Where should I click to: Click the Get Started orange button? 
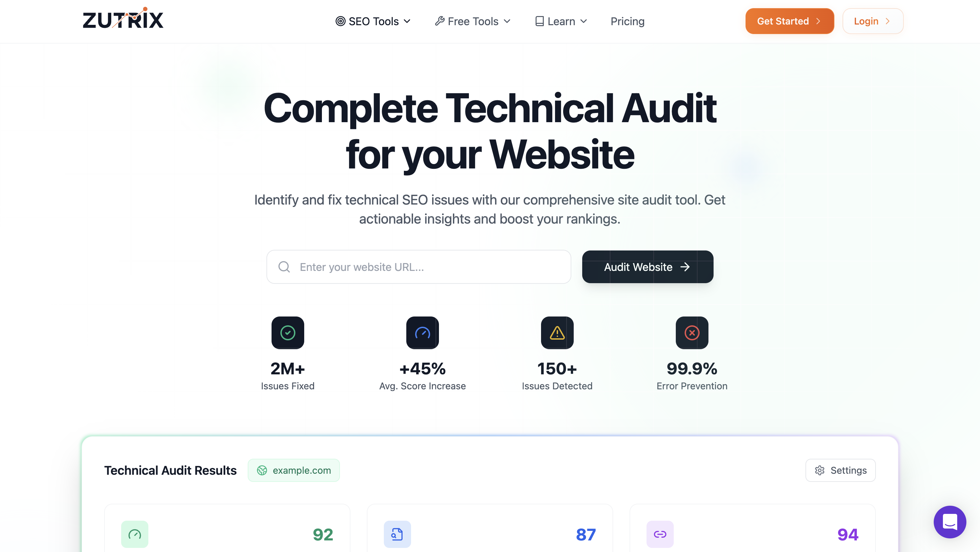point(789,21)
